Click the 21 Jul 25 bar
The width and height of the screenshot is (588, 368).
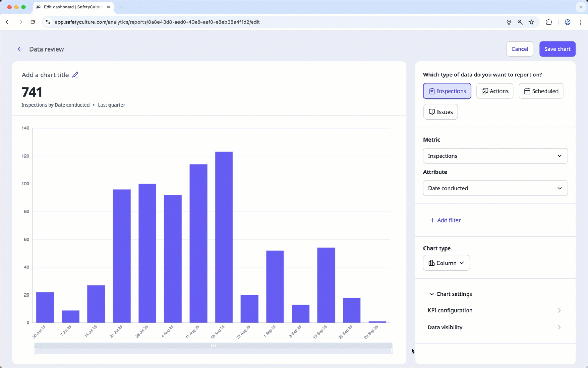click(x=122, y=256)
